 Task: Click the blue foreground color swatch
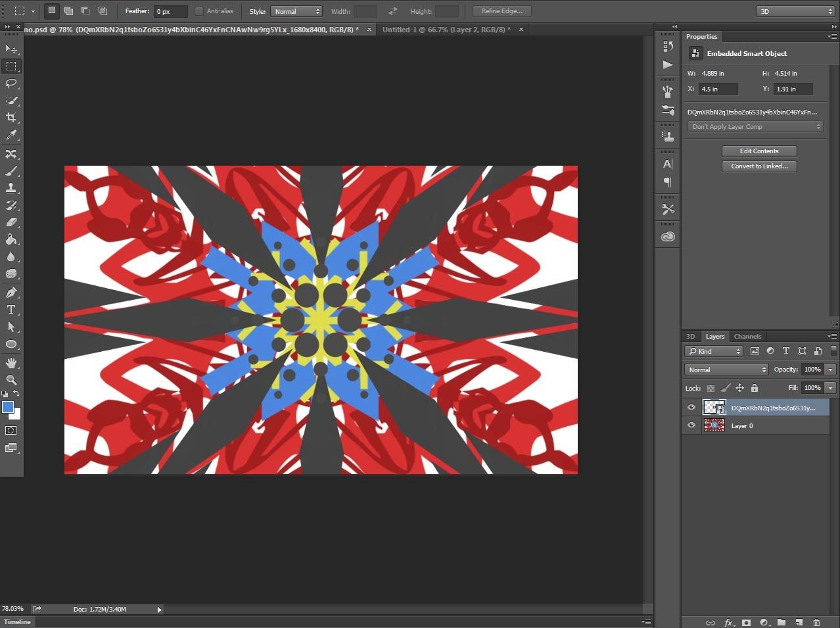[x=8, y=408]
